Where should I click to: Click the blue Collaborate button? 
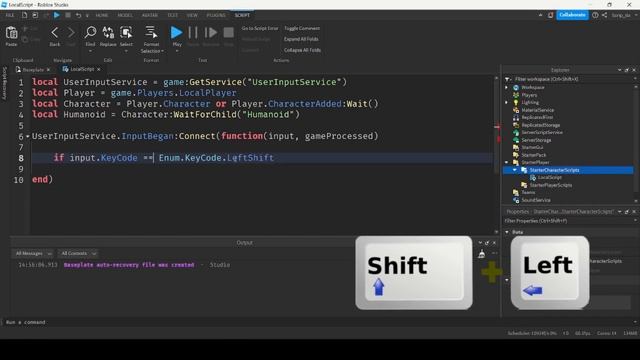click(572, 15)
